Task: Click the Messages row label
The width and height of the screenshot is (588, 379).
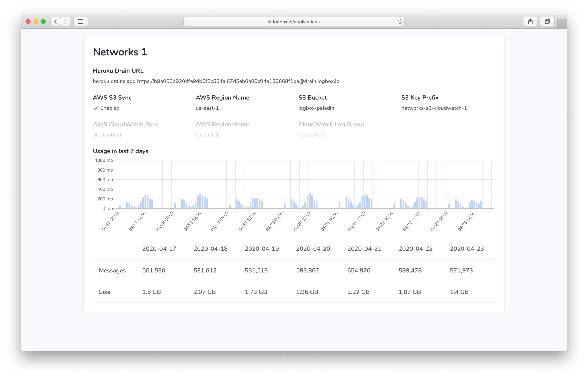Action: [112, 270]
